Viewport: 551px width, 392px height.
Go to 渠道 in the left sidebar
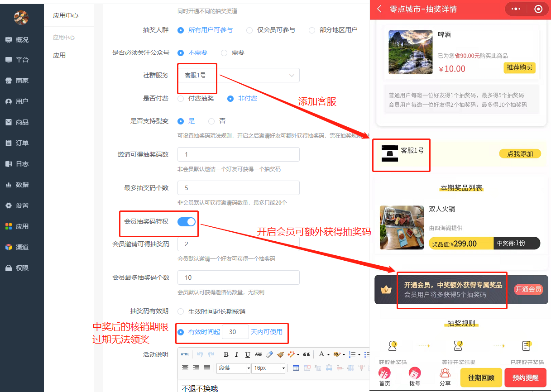pyautogui.click(x=22, y=247)
